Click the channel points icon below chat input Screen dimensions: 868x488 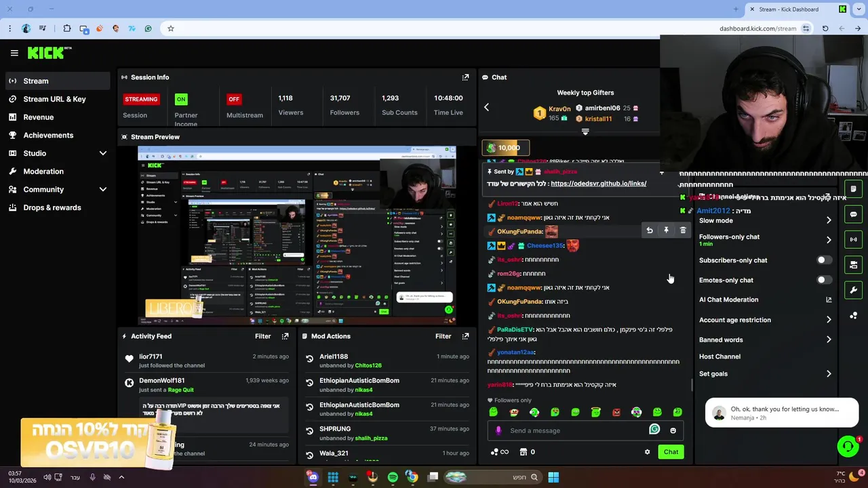[499, 452]
